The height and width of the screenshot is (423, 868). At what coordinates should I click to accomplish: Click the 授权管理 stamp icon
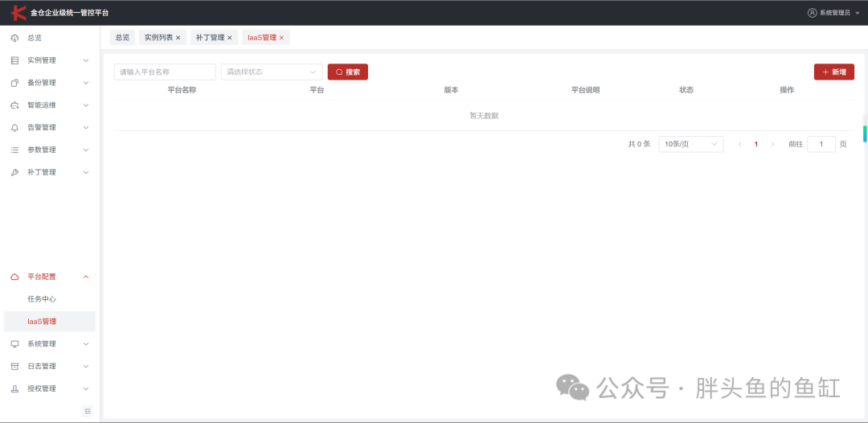(x=15, y=388)
